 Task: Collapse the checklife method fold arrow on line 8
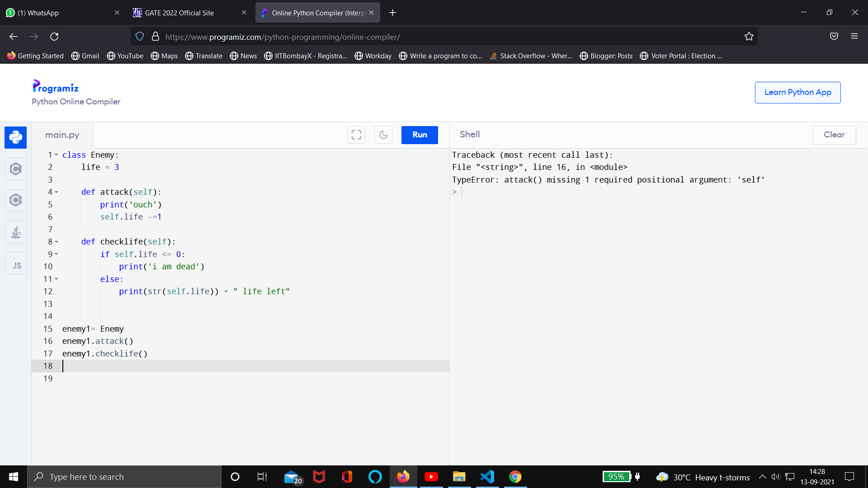coord(57,242)
